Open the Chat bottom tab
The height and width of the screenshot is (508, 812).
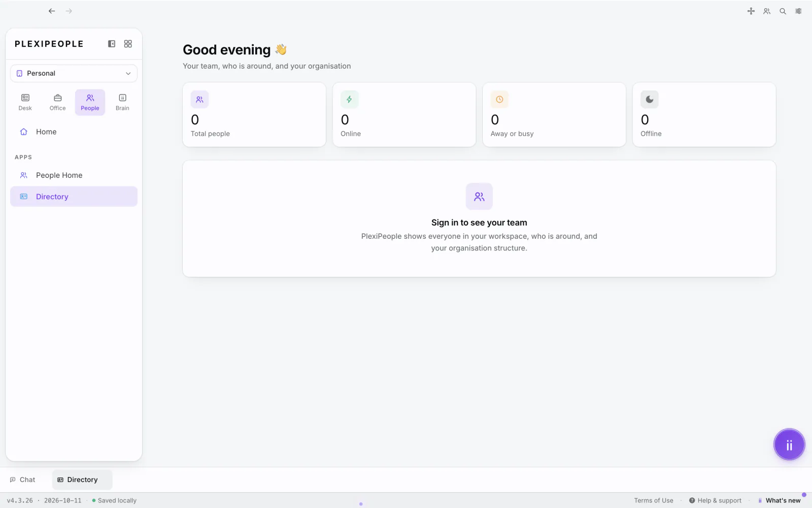[x=23, y=480]
